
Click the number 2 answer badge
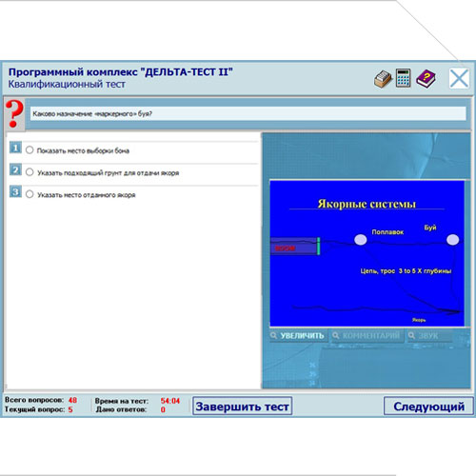click(15, 169)
